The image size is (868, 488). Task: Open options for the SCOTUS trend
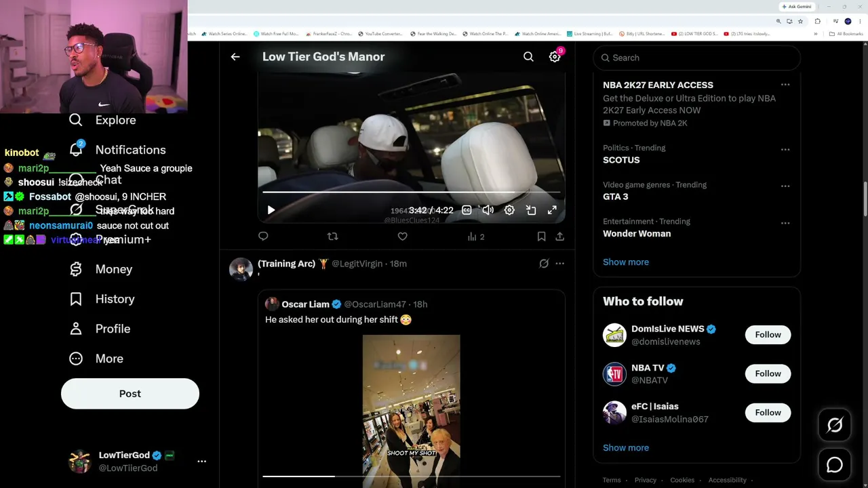pyautogui.click(x=785, y=149)
